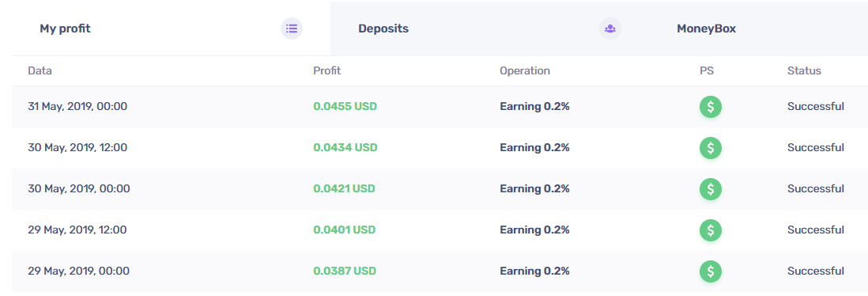The width and height of the screenshot is (868, 296).
Task: Click the people icon beside Deposits
Action: pos(610,28)
